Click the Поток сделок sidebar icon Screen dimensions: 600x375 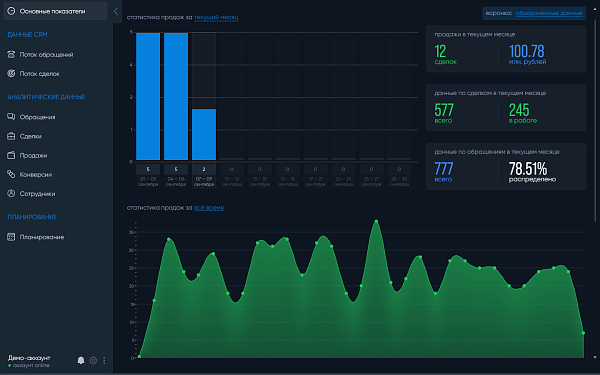tap(11, 73)
